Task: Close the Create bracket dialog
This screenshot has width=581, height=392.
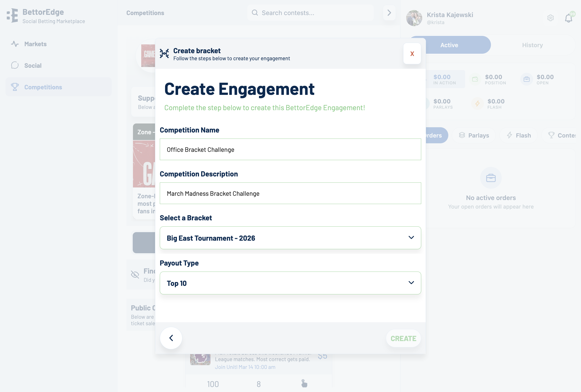Action: (412, 54)
